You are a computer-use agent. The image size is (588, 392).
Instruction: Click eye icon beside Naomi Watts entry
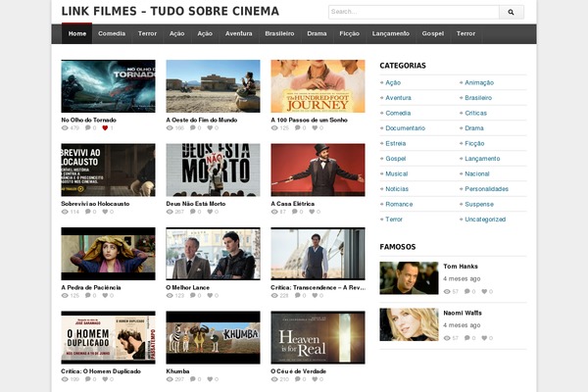(447, 338)
